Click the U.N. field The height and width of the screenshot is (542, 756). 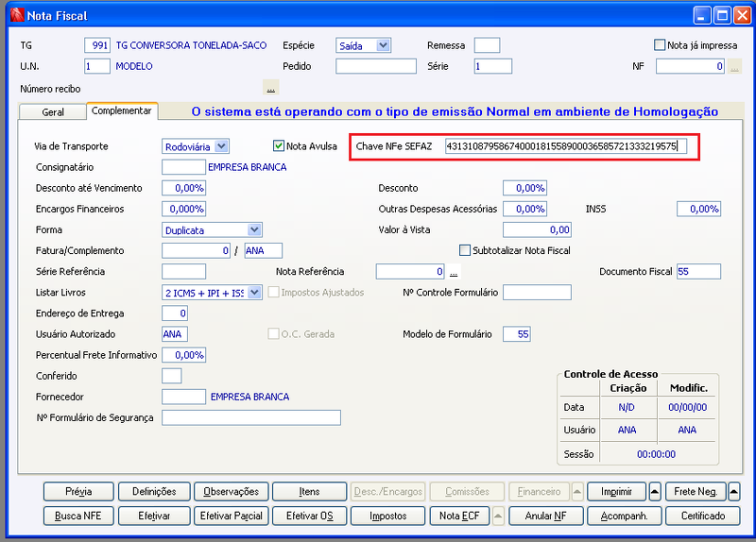coord(97,66)
